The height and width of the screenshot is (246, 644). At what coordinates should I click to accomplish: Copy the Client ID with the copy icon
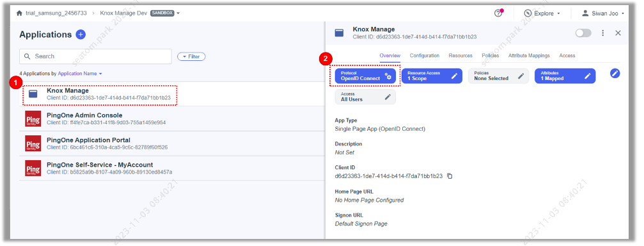point(450,176)
